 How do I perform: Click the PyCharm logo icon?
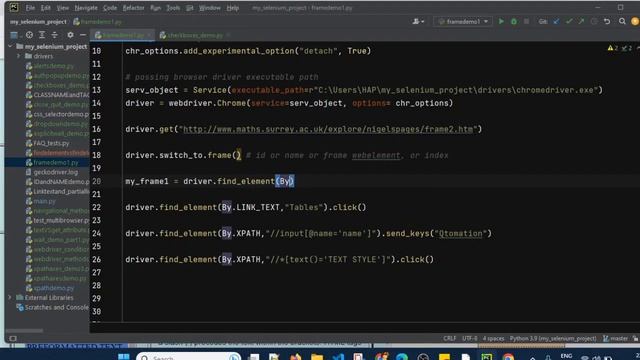coord(14,7)
